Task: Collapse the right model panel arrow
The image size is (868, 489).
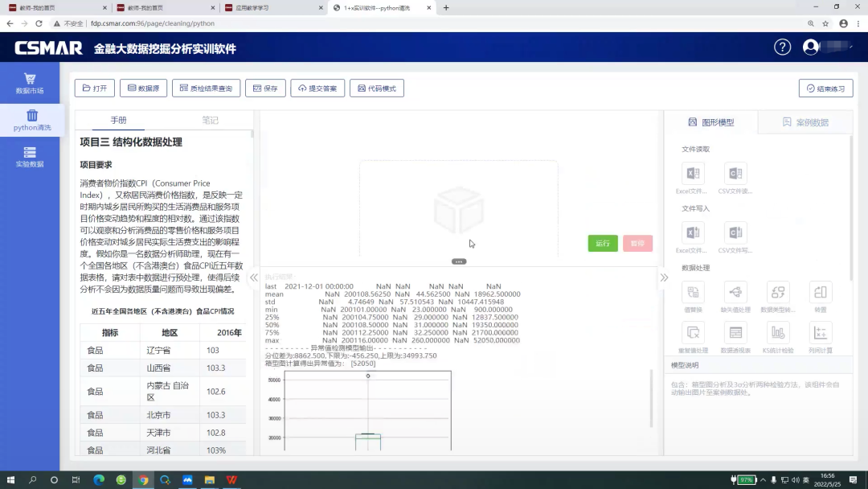Action: [664, 277]
